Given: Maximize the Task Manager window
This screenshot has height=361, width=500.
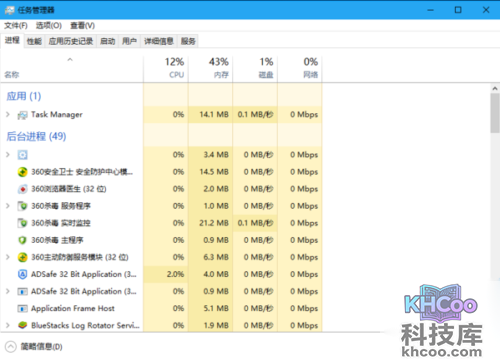Looking at the screenshot, I should pyautogui.click(x=458, y=10).
